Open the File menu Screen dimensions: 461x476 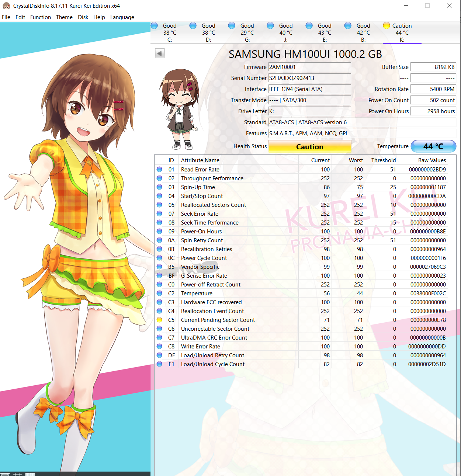pyautogui.click(x=6, y=17)
